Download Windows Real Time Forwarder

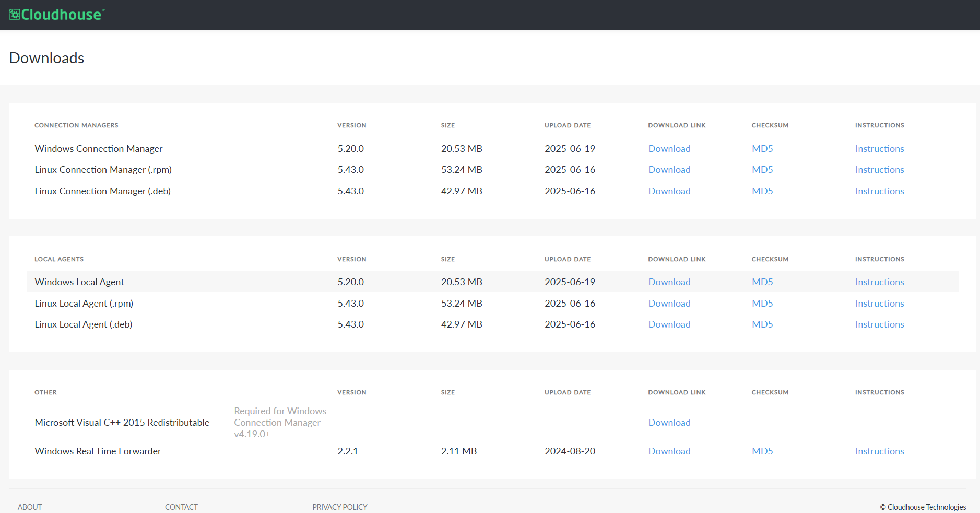click(669, 451)
